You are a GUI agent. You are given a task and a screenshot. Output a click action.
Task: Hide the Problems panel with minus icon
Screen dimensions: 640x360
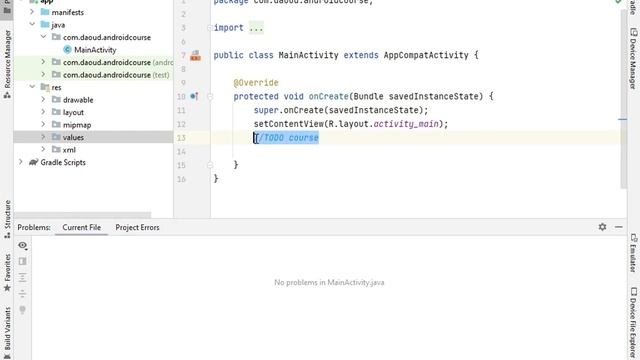619,227
